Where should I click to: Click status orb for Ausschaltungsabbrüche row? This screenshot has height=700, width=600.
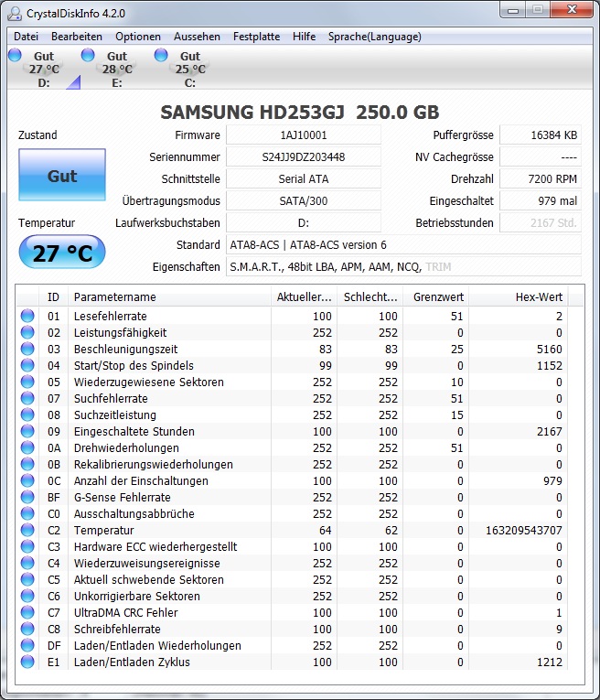(27, 514)
